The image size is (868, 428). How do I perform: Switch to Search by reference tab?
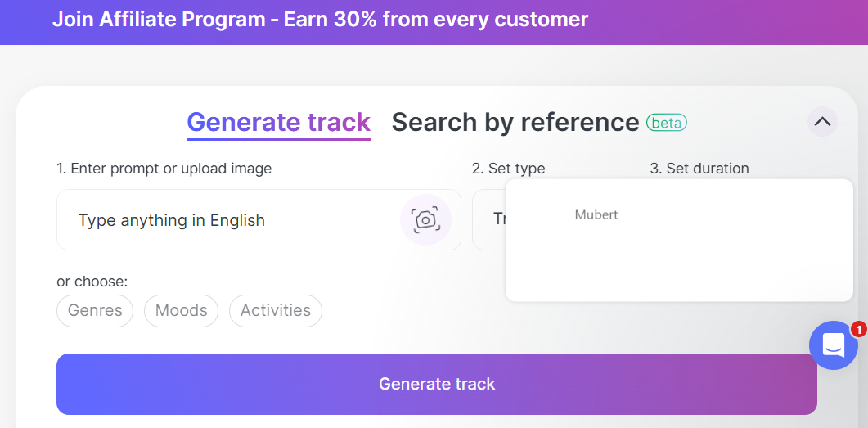click(515, 123)
